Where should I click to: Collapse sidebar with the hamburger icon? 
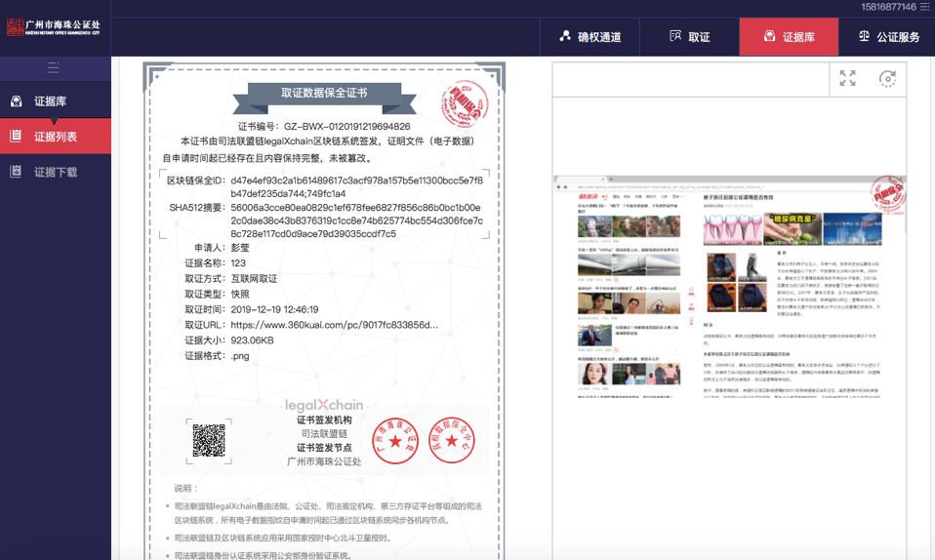point(54,67)
